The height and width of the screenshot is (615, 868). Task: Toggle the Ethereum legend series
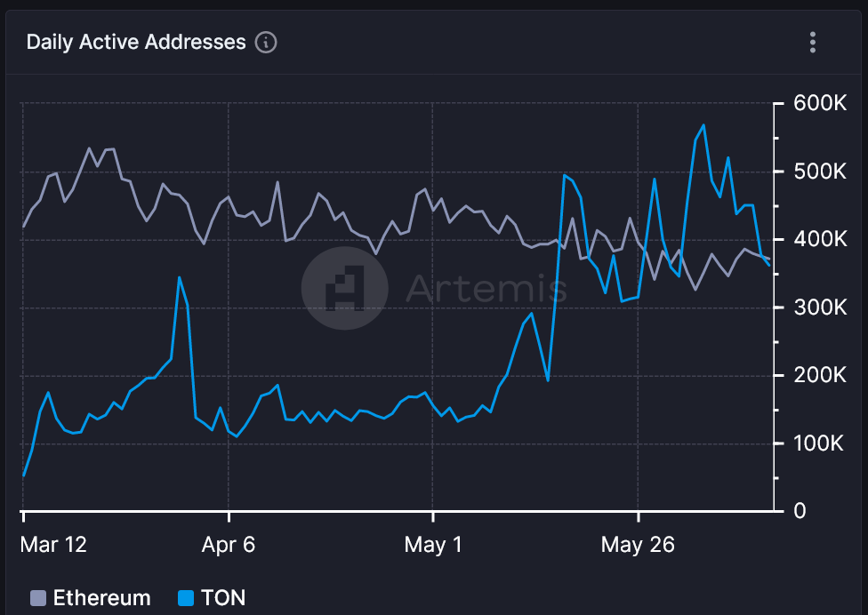click(x=91, y=598)
